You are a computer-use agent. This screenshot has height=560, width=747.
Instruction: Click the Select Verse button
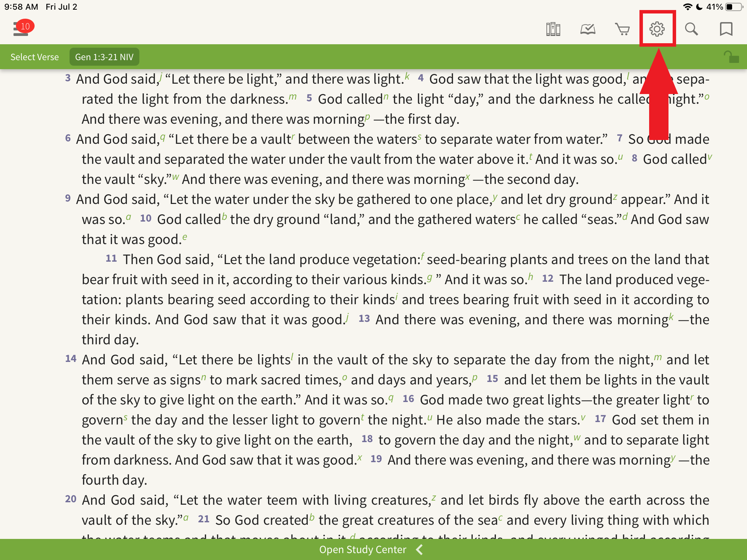pos(35,57)
